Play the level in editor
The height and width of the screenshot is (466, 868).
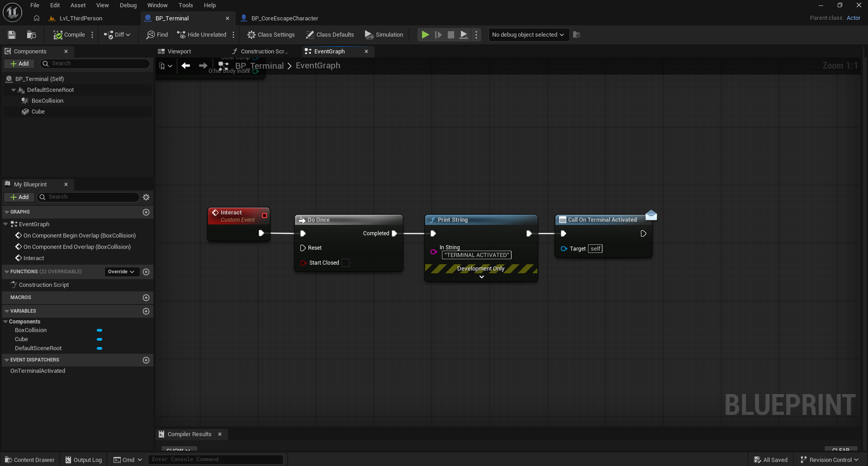(425, 35)
